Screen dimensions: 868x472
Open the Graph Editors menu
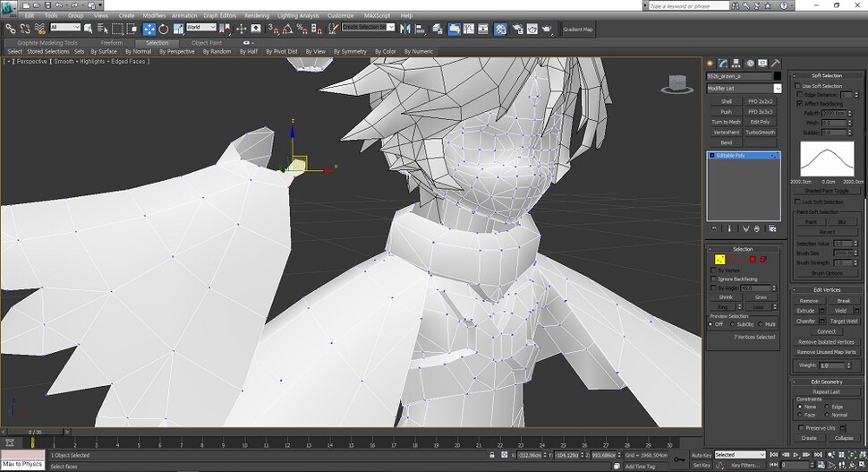(220, 15)
